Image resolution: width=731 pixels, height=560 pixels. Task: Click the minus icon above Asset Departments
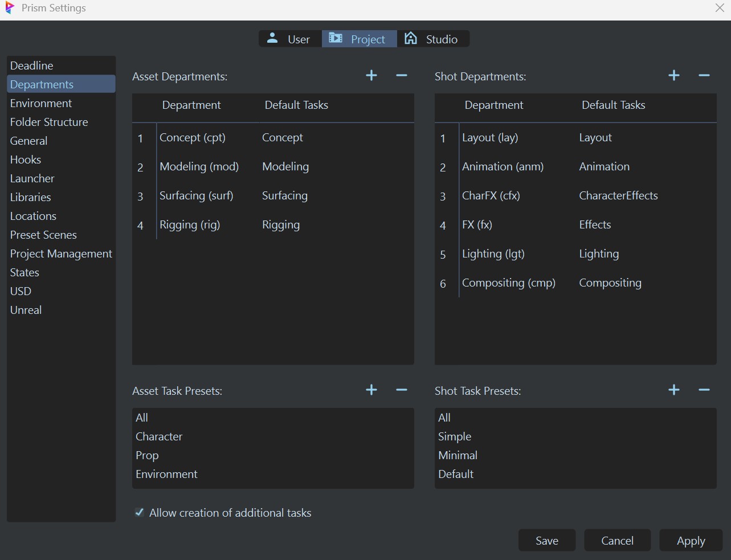coord(401,75)
